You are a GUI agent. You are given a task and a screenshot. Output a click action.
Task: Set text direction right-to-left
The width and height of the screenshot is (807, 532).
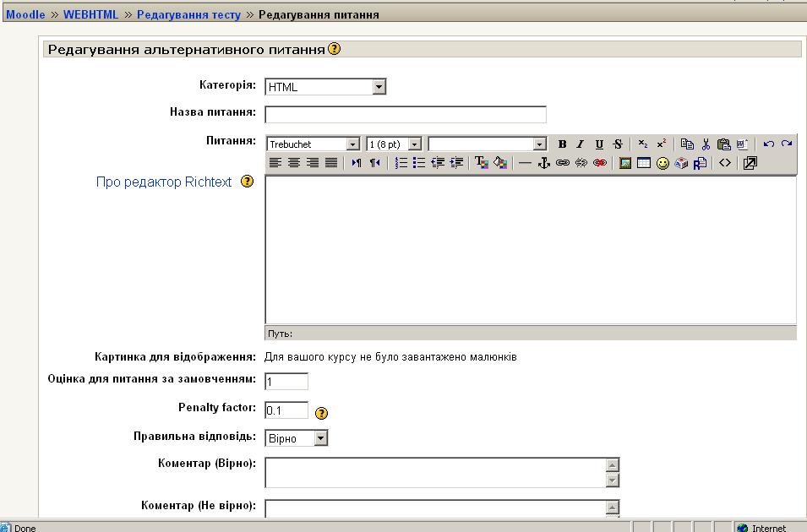coord(374,163)
